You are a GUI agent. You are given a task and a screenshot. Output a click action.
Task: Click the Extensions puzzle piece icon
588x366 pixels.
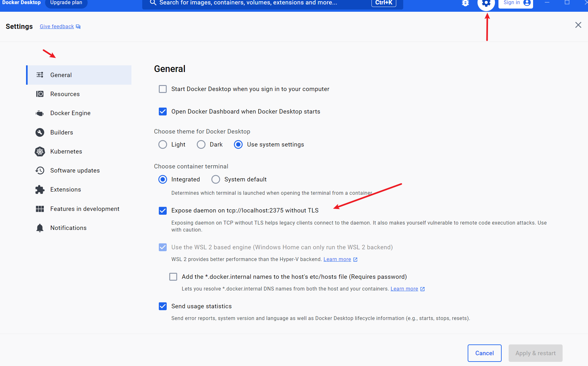point(40,190)
